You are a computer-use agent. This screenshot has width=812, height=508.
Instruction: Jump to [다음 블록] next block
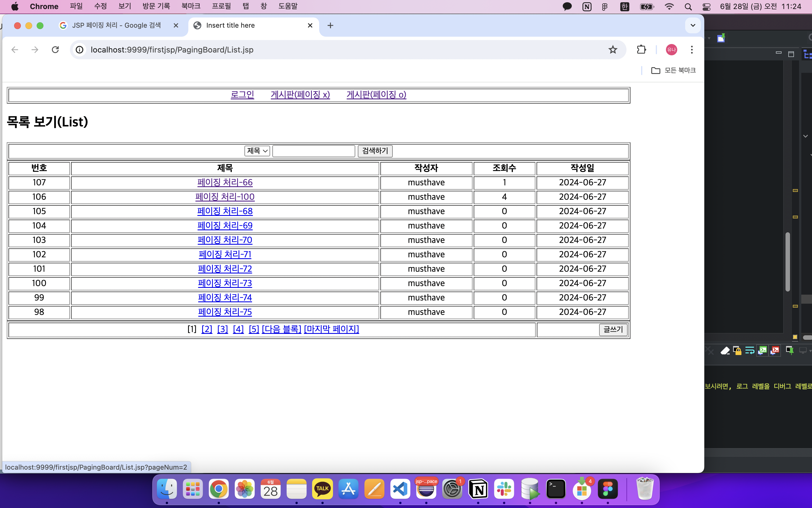tap(281, 329)
